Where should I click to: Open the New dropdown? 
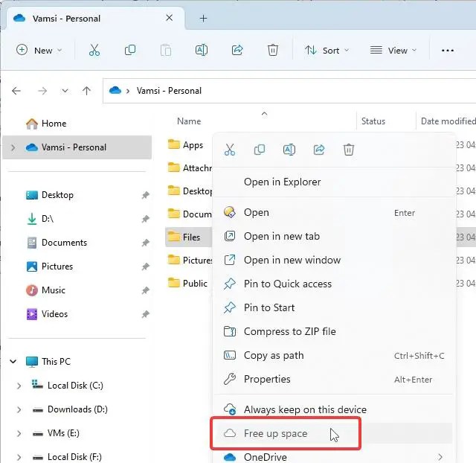(x=39, y=51)
